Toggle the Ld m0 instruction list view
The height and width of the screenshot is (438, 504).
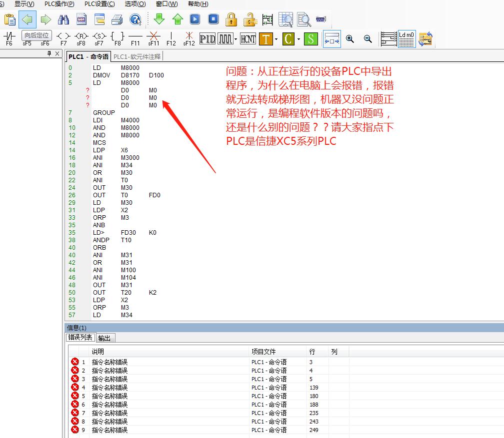point(406,39)
